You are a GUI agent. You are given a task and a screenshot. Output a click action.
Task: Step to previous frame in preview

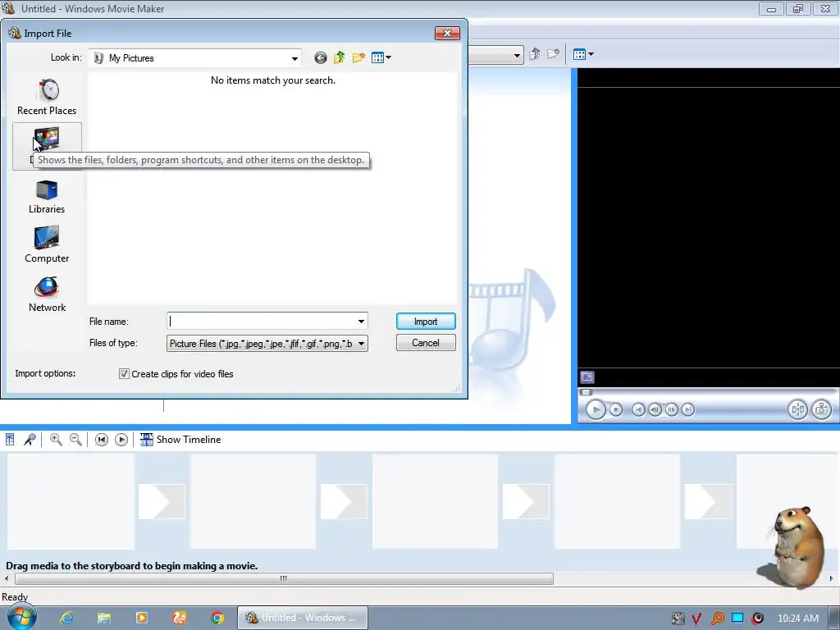click(x=655, y=410)
